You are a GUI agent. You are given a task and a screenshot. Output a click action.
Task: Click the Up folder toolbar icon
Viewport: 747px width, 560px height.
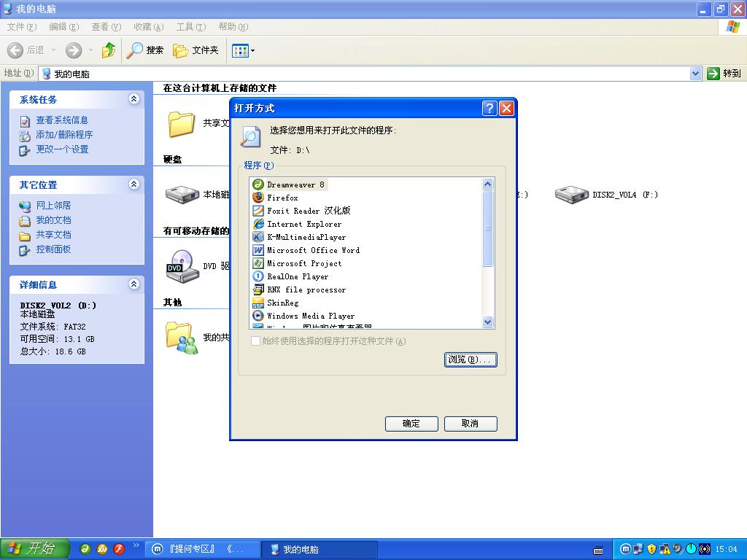click(x=109, y=50)
